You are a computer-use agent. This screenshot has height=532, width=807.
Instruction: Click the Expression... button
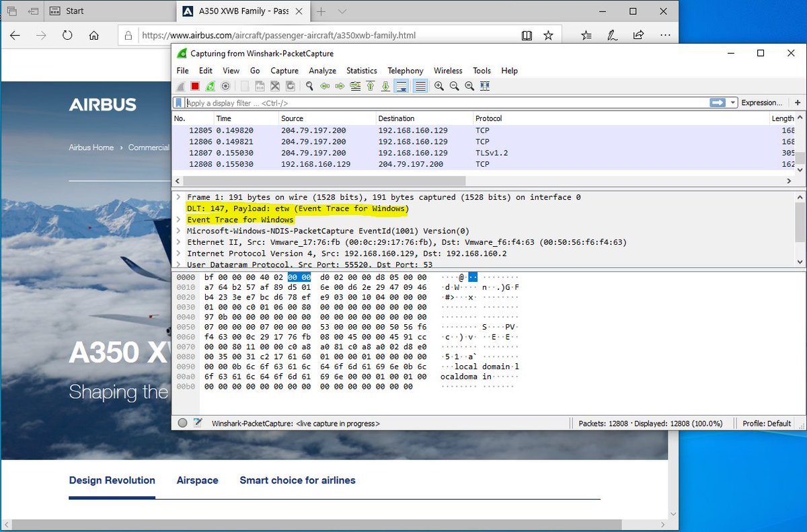click(761, 103)
